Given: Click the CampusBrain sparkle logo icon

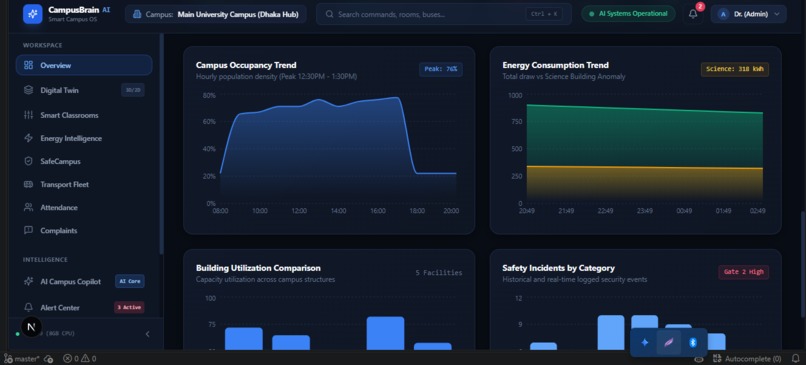Looking at the screenshot, I should click(x=32, y=14).
